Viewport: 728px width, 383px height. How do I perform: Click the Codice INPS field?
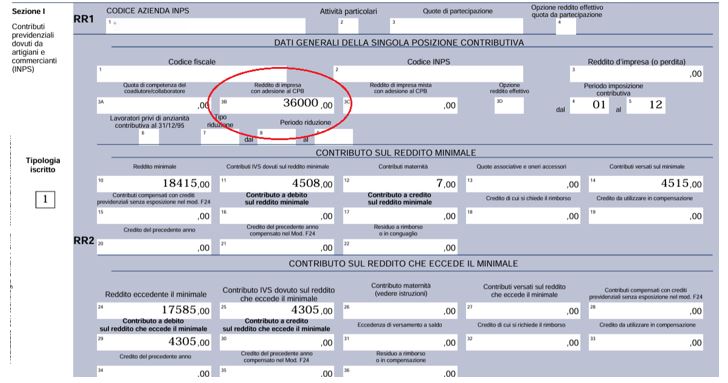pyautogui.click(x=428, y=74)
